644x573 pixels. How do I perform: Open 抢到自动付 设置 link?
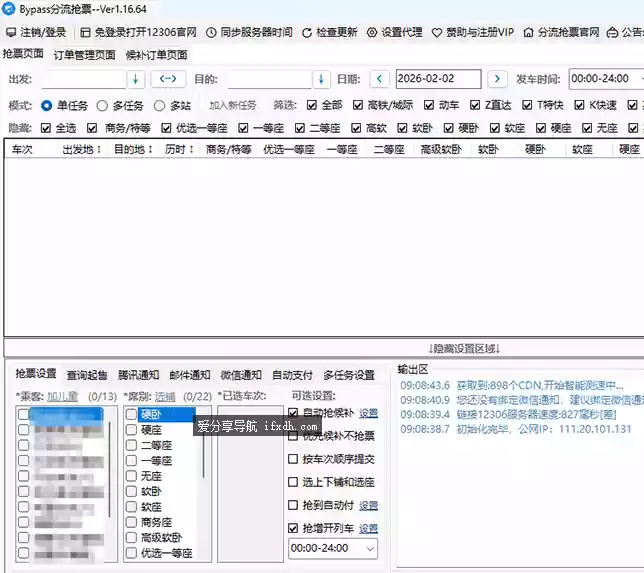[x=368, y=505]
